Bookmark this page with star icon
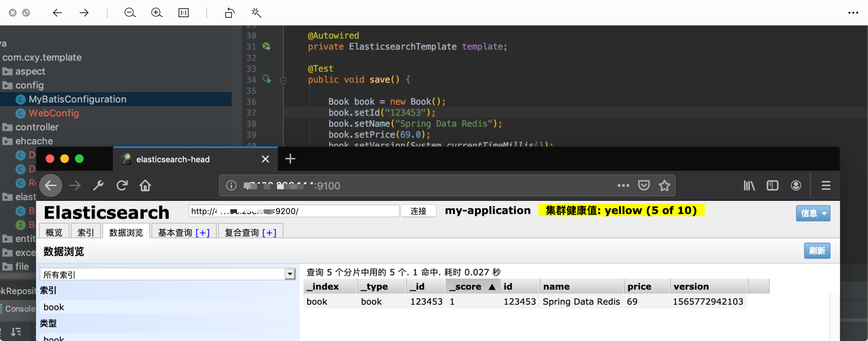868x341 pixels. 664,185
